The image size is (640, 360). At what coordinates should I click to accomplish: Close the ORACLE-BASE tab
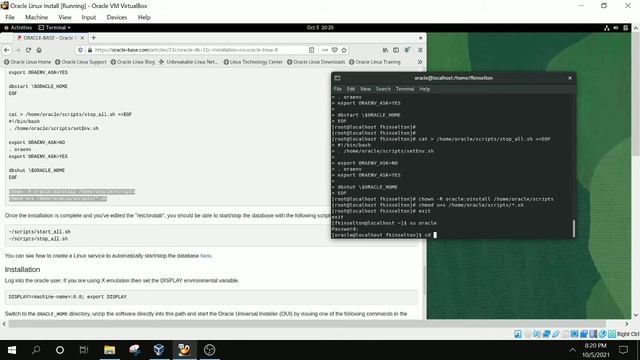pos(82,38)
